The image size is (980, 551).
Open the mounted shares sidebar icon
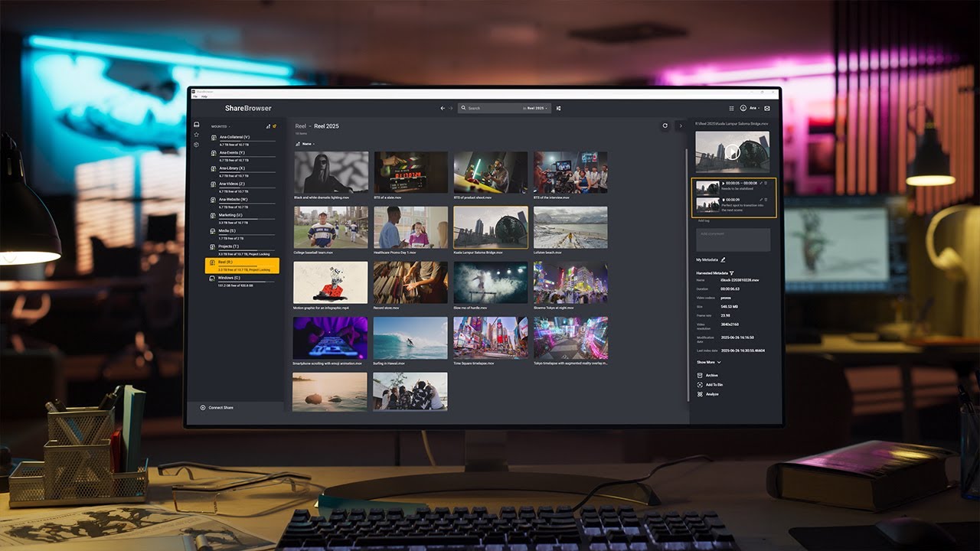click(x=196, y=125)
